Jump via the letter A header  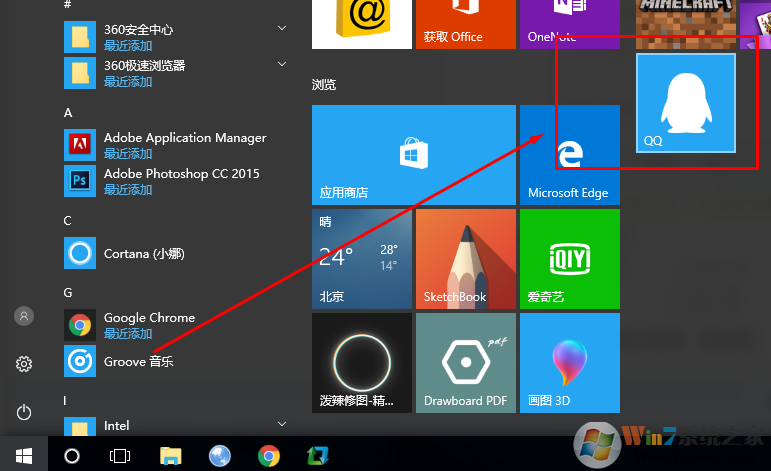coord(68,113)
